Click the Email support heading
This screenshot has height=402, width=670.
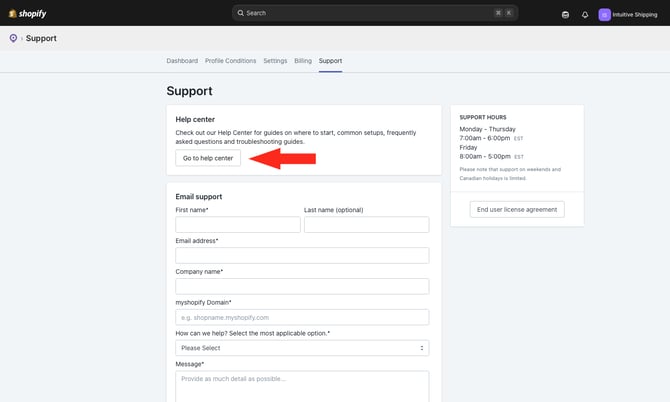point(199,197)
